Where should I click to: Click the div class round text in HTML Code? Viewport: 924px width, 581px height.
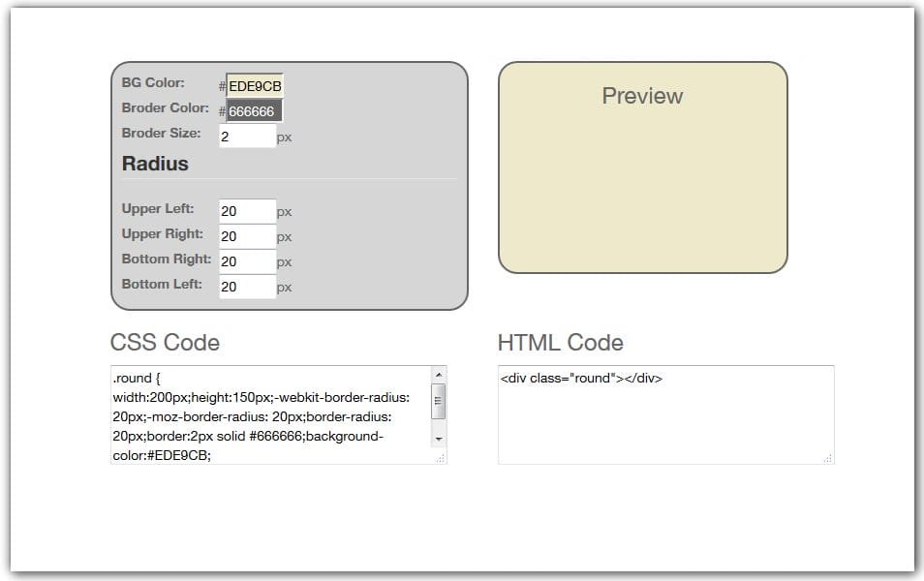(579, 378)
